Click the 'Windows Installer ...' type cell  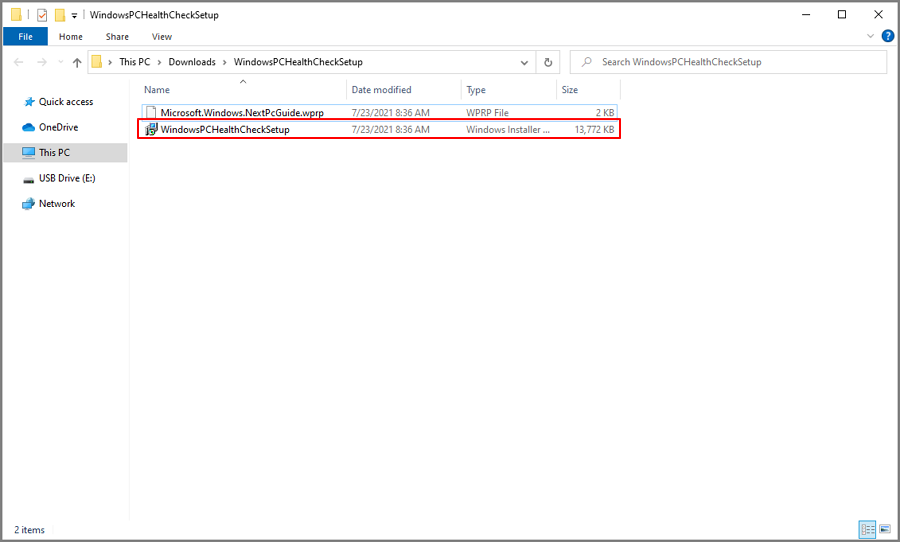507,129
